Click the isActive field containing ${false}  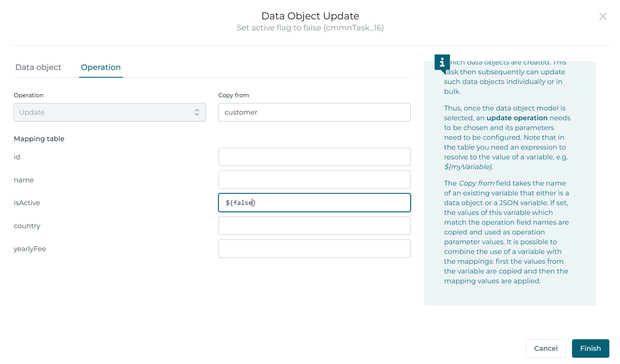pos(314,203)
